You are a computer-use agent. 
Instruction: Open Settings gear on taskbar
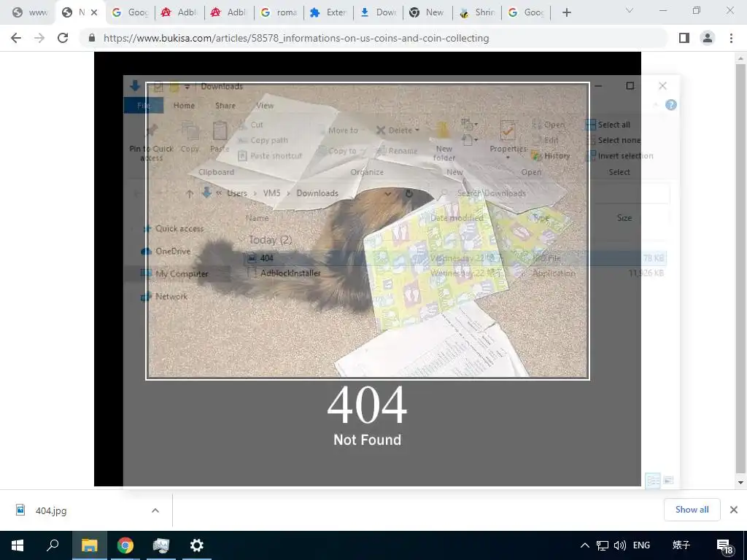tap(196, 545)
